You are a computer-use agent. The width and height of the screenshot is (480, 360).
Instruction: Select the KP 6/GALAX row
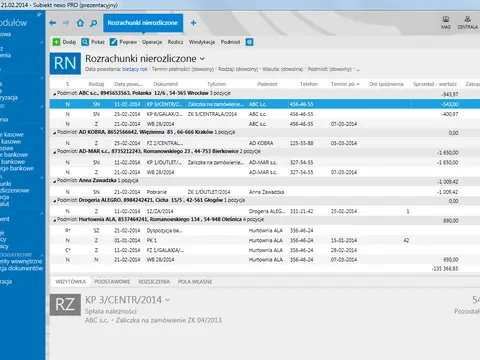pos(265,114)
